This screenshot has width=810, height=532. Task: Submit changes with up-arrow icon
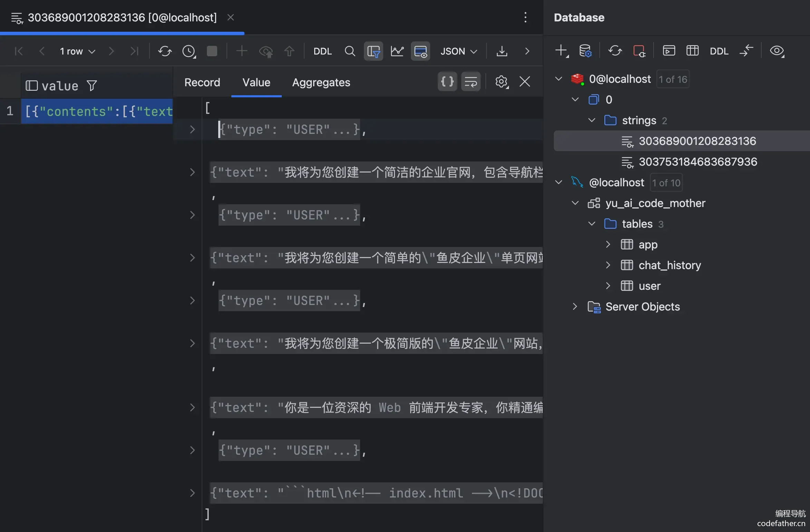[289, 51]
